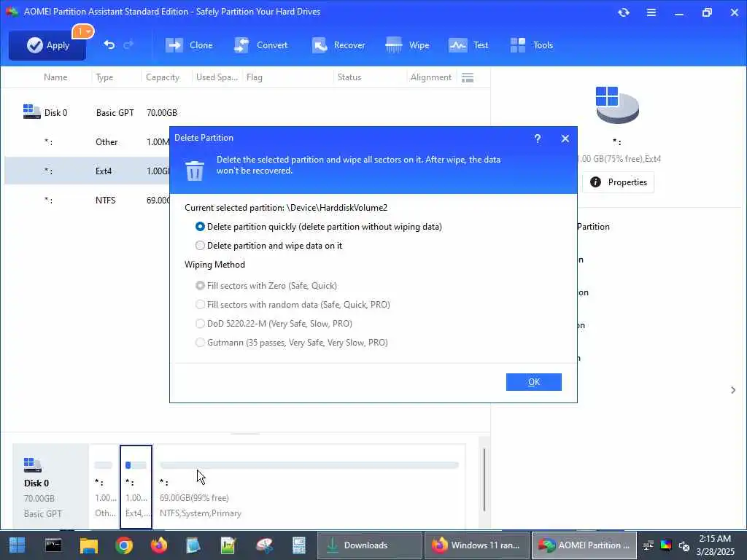This screenshot has width=747, height=560.
Task: Choose Fill sectors with Zero method
Action: pos(266,286)
